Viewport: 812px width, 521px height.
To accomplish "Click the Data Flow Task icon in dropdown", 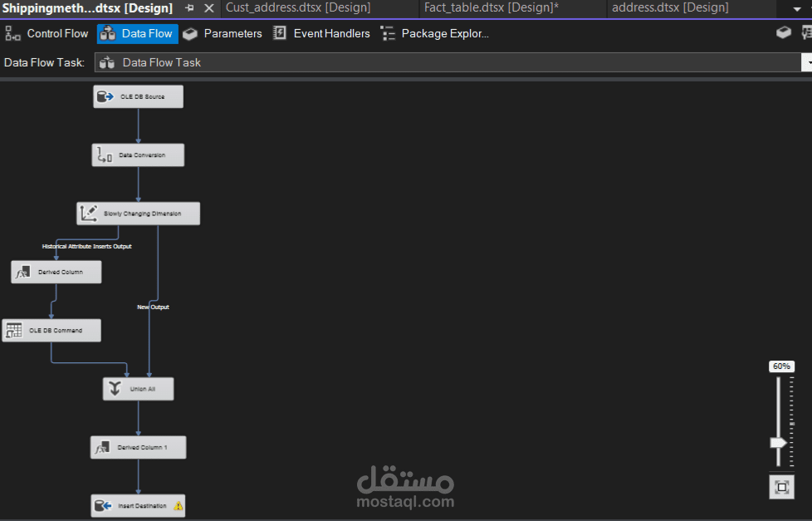I will coord(106,62).
